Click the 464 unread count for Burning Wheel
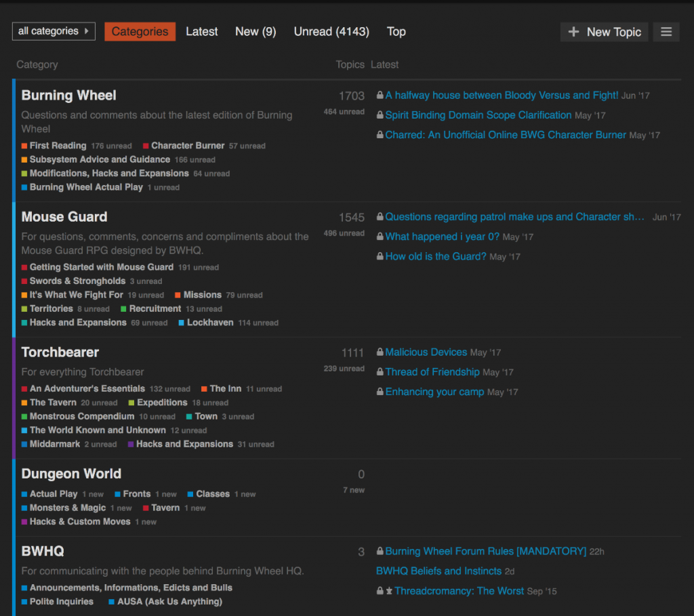The width and height of the screenshot is (694, 616). pos(344,112)
